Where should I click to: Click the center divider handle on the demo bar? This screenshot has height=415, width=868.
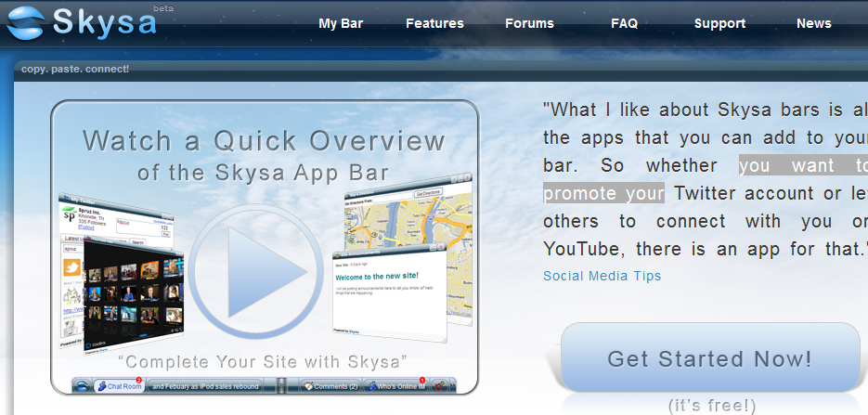[281, 386]
